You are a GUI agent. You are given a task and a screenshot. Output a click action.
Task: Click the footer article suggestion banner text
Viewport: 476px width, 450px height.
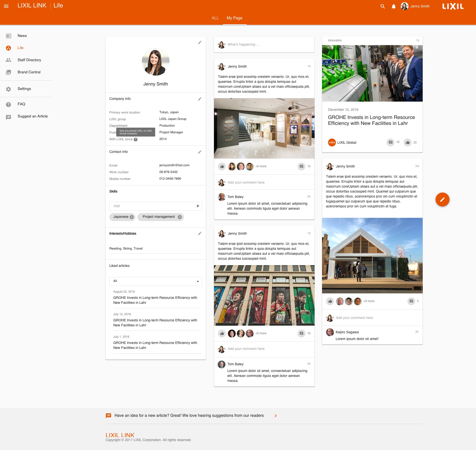(x=189, y=416)
